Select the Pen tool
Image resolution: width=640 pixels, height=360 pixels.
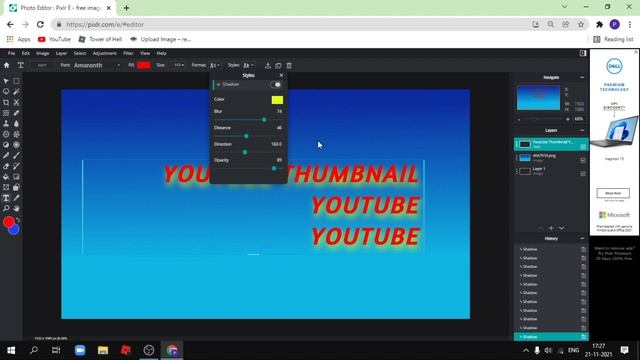(x=6, y=156)
